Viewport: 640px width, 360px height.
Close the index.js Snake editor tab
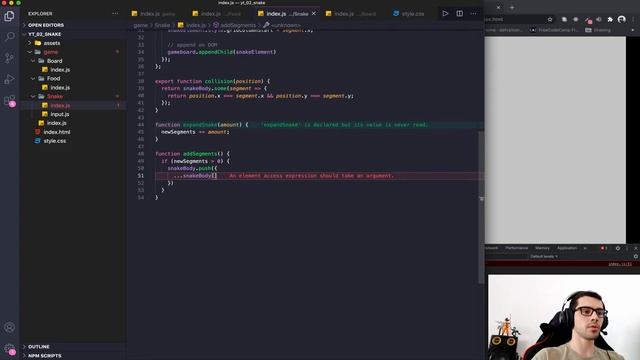(314, 13)
